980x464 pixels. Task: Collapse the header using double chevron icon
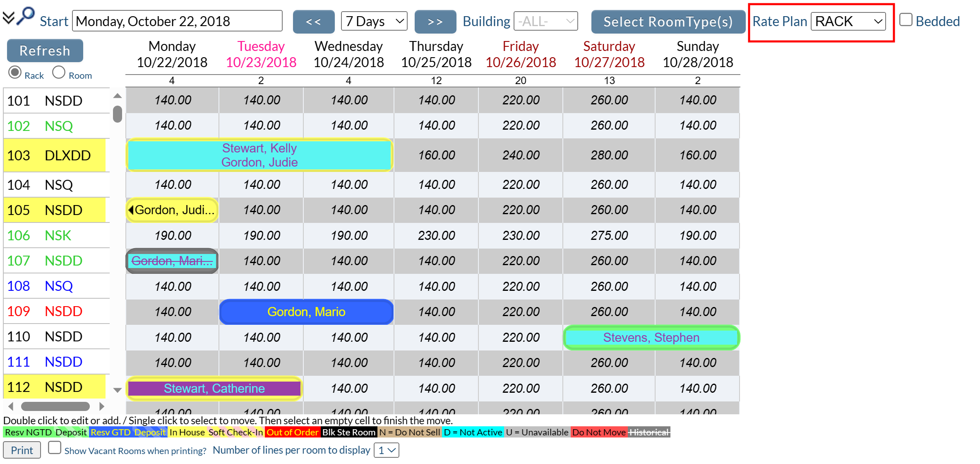[8, 17]
